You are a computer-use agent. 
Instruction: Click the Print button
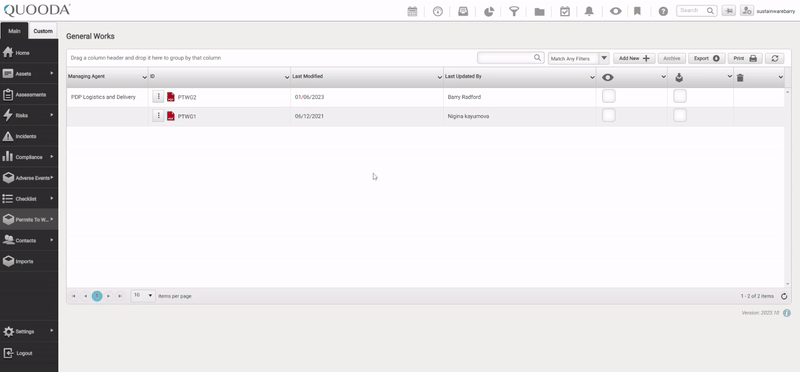point(745,58)
